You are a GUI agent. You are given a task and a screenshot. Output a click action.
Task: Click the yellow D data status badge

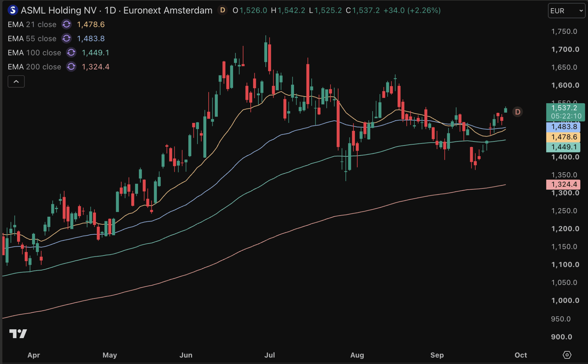223,10
